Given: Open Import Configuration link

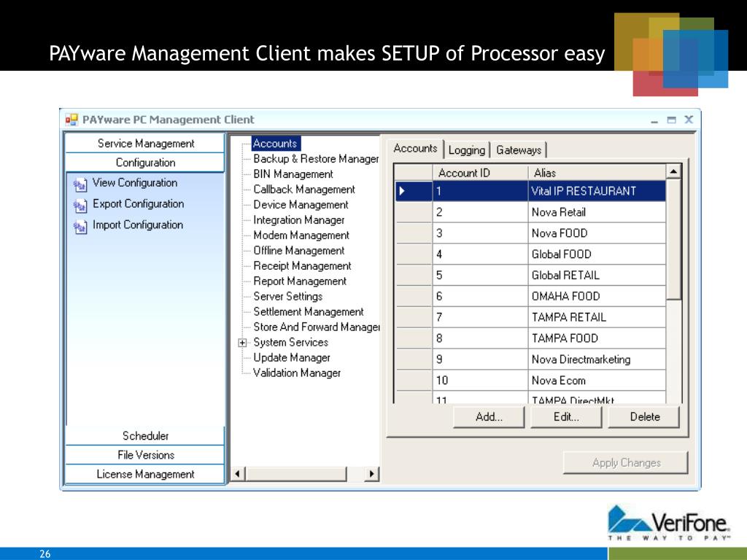Looking at the screenshot, I should pos(138,225).
